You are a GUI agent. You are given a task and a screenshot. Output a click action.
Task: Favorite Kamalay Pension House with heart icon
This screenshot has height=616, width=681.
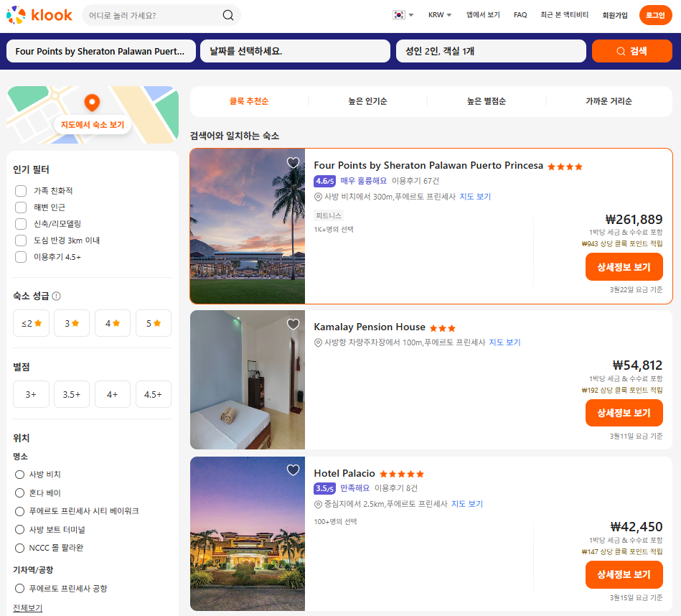[x=293, y=324]
